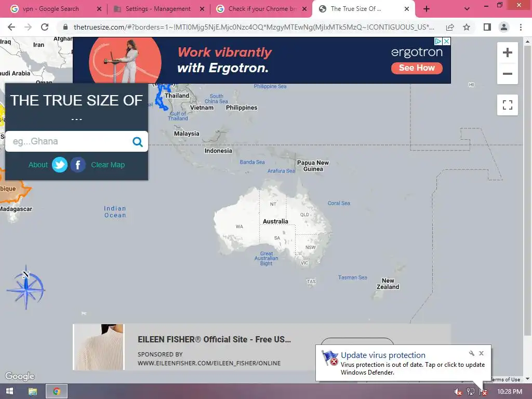Click page scrollbar down arrow

[527, 379]
